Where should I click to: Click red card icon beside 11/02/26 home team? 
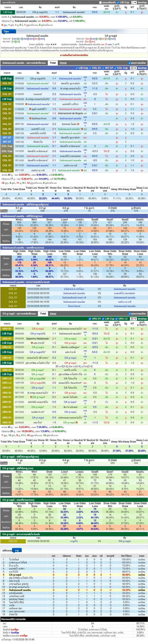[30, 109]
